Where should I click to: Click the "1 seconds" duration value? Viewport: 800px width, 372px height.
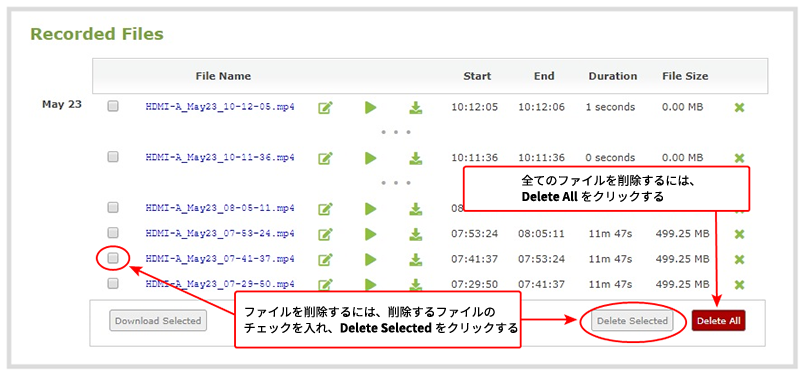(x=610, y=107)
